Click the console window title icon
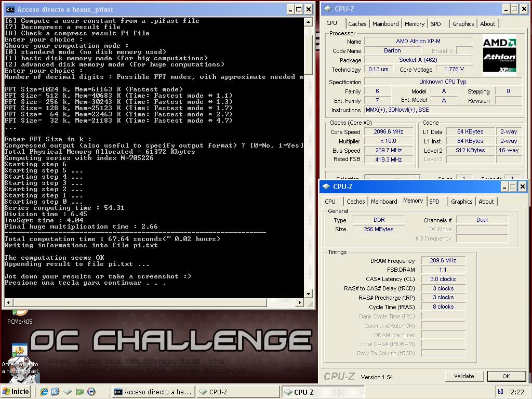The height and width of the screenshot is (399, 532). tap(10, 9)
